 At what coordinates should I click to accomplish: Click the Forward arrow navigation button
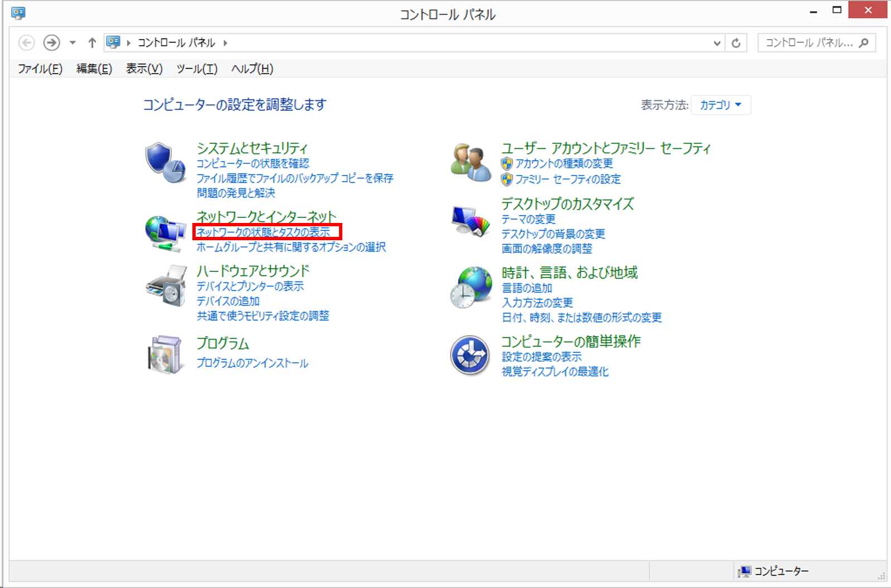[x=51, y=42]
